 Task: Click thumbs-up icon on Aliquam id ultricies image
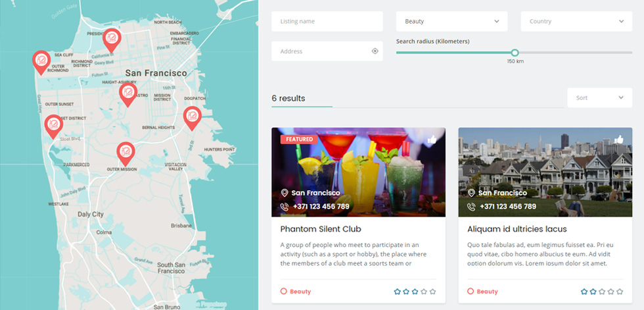click(618, 140)
